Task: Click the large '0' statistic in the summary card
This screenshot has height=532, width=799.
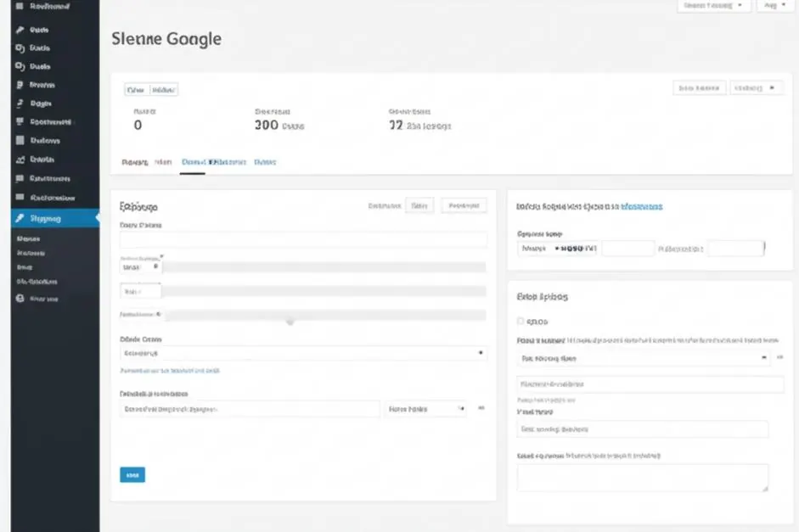Action: 138,126
